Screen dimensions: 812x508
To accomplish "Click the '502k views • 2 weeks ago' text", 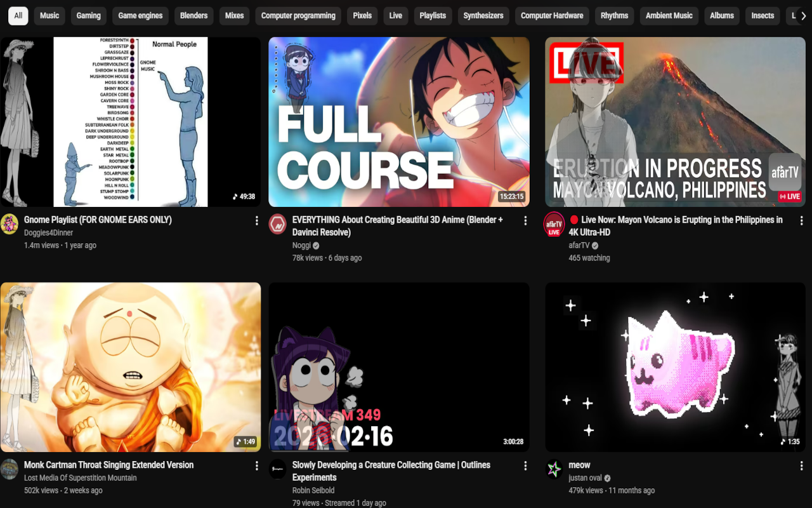I will [x=63, y=491].
